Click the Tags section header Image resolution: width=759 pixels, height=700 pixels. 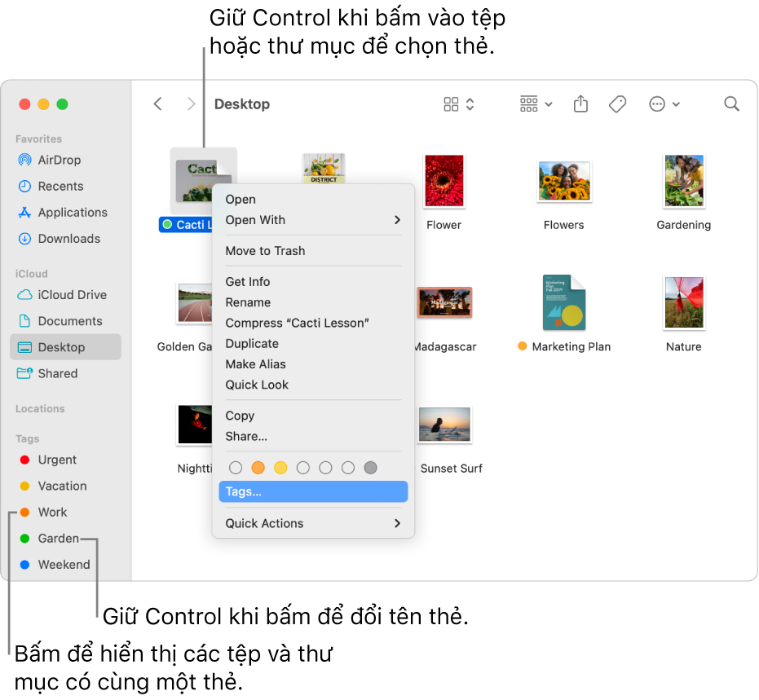[27, 438]
